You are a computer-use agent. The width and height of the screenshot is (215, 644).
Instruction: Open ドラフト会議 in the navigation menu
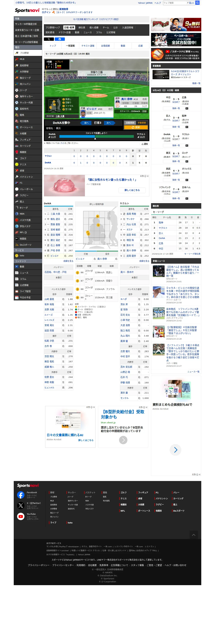pos(65,32)
